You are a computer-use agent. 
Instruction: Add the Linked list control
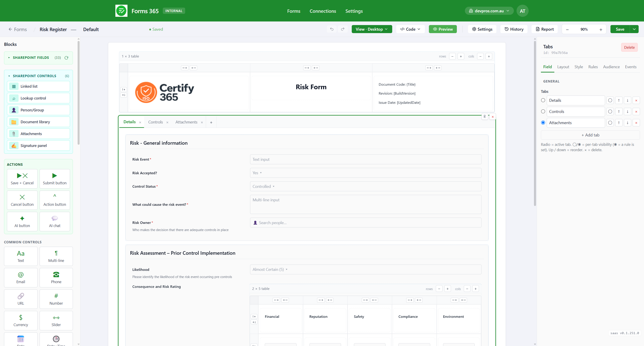pos(38,86)
